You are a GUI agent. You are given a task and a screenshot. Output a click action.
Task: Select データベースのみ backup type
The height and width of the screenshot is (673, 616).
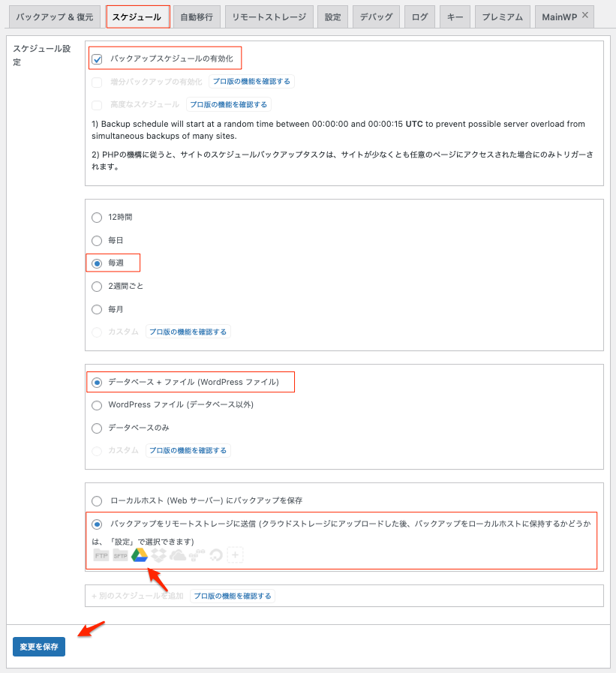pos(96,428)
